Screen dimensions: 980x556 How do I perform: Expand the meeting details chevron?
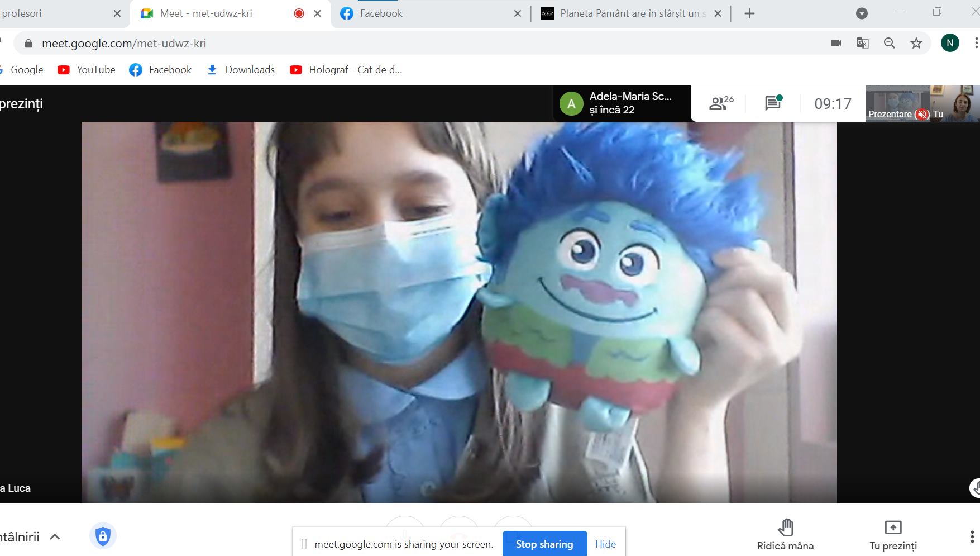(55, 537)
